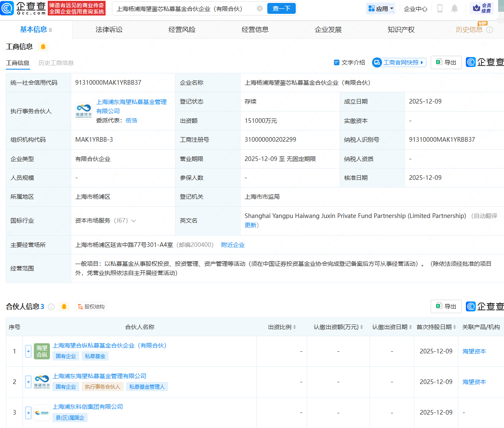
Task: Open notifications bell in top bar
Action: [455, 8]
